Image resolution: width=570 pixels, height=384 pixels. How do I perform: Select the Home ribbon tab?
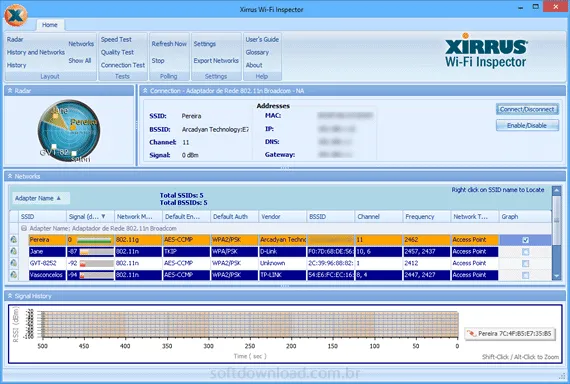(x=49, y=25)
